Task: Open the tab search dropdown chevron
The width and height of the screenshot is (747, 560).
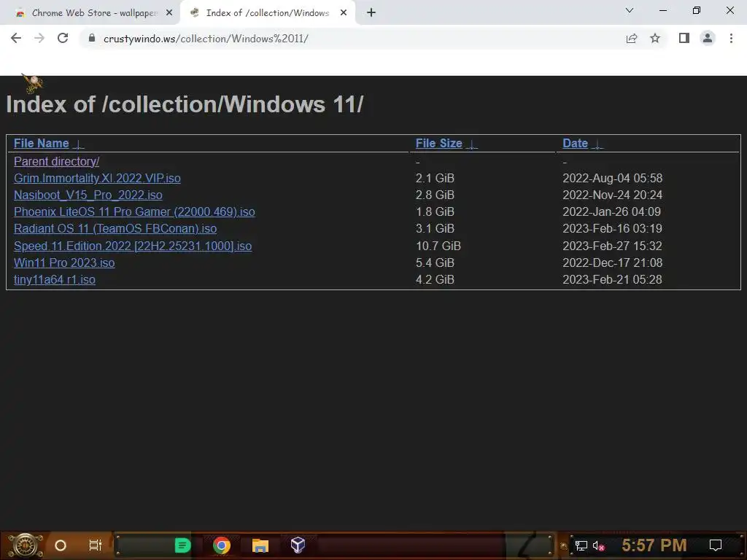Action: pos(630,10)
